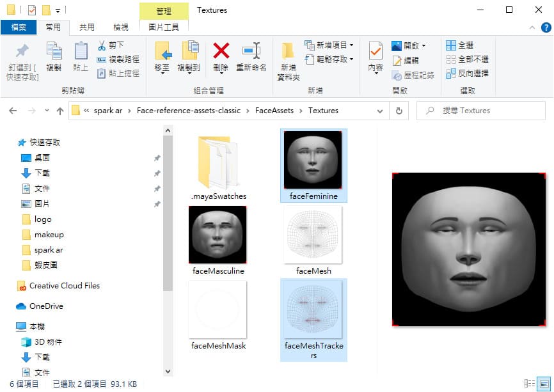Create new folder with 新增資料夾 icon
The height and width of the screenshot is (392, 554).
pyautogui.click(x=288, y=51)
